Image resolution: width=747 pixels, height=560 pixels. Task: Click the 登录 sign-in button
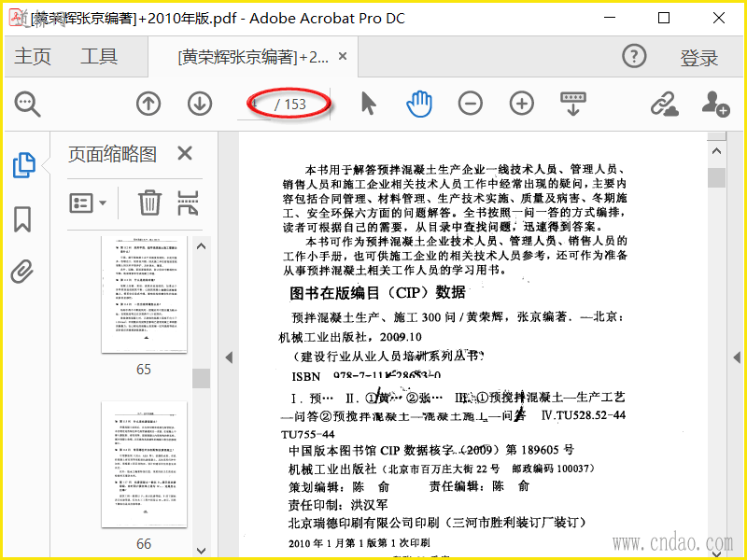click(x=698, y=58)
